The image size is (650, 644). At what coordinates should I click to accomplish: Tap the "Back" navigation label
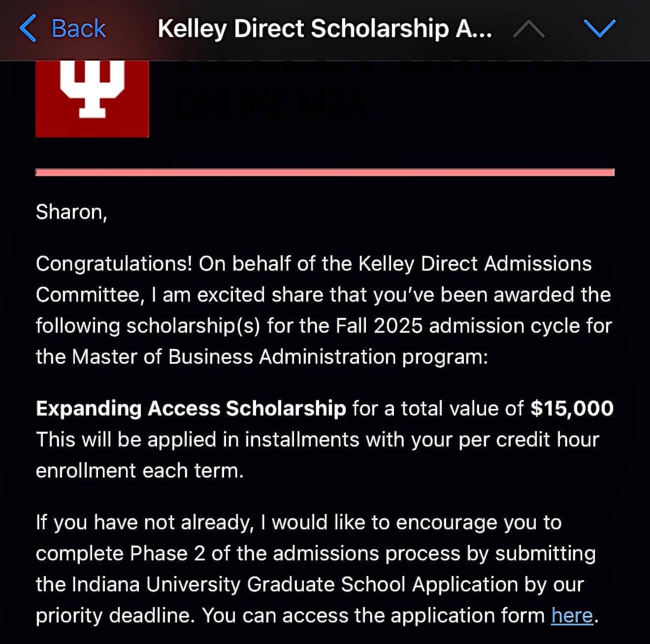click(78, 28)
